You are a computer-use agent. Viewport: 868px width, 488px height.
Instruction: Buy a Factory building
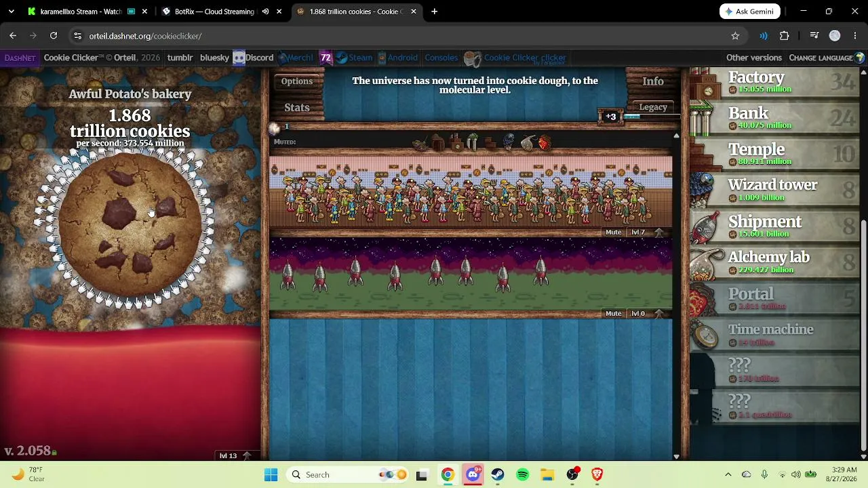[774, 82]
